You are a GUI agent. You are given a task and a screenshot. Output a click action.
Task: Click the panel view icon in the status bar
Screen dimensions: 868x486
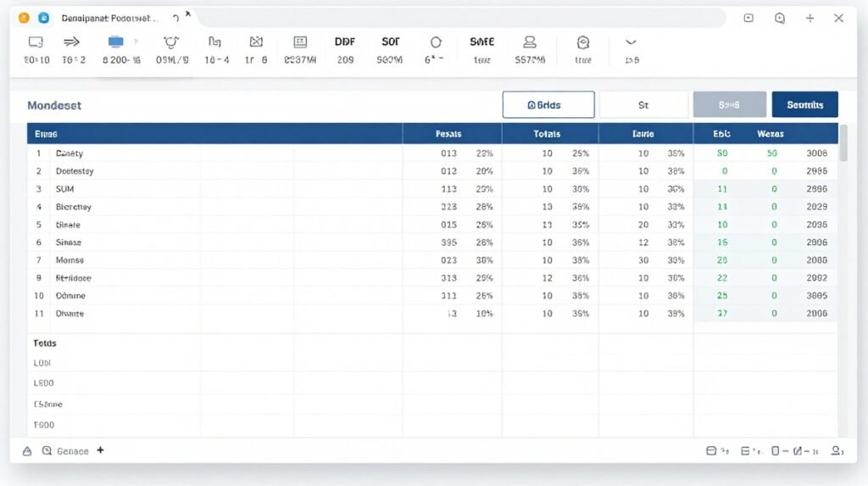click(711, 450)
